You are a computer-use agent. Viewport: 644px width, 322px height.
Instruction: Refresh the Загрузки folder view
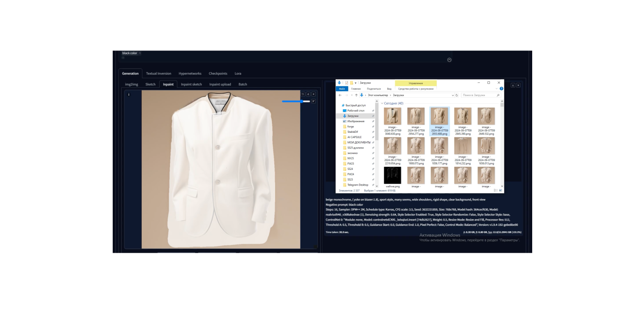pos(457,95)
